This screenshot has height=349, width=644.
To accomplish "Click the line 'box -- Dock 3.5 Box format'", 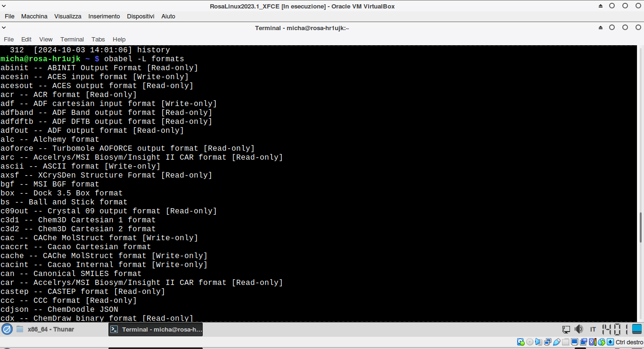I will (x=62, y=193).
